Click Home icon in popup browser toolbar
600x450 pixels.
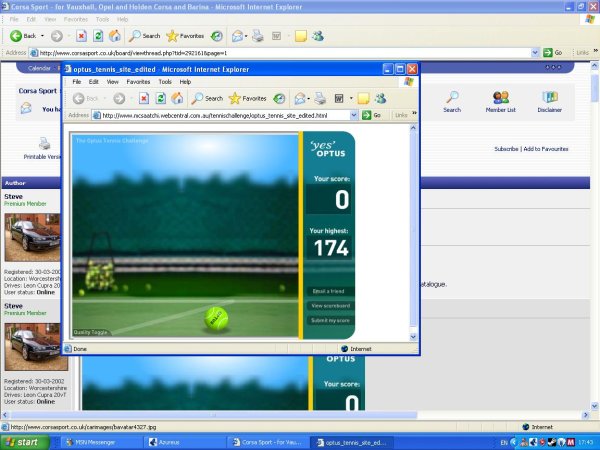point(176,98)
